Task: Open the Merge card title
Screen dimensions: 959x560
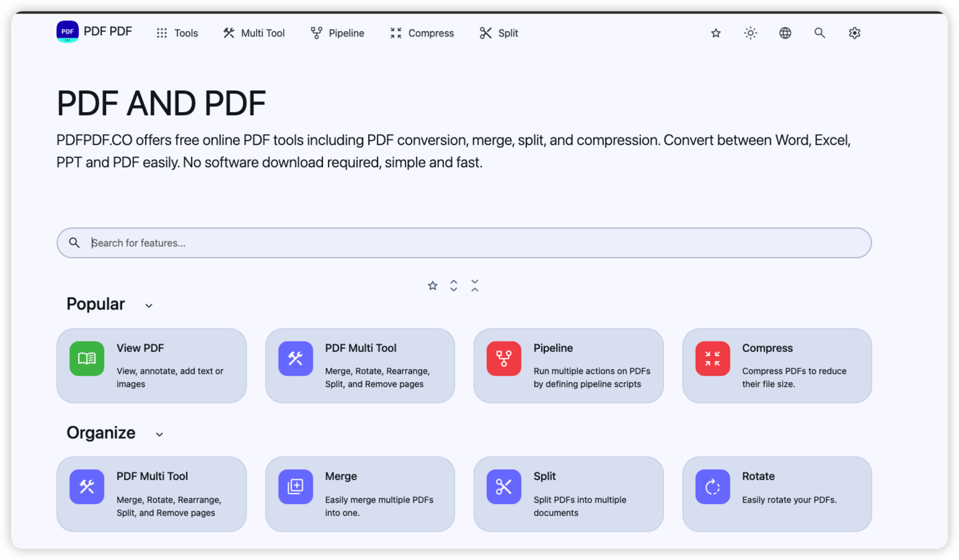Action: tap(341, 476)
